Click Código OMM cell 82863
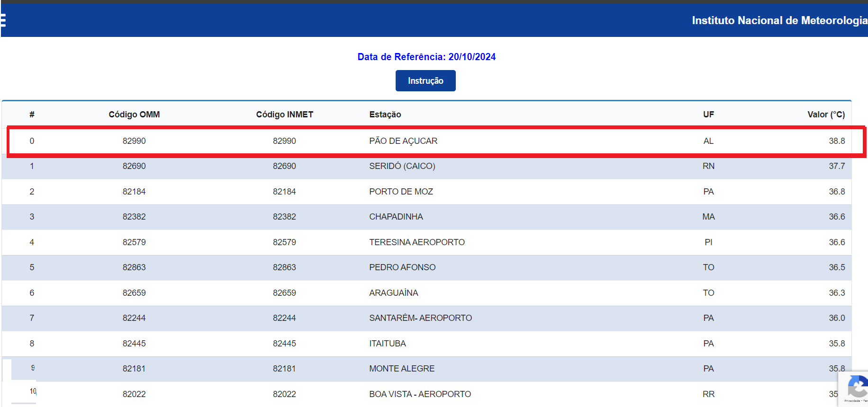The width and height of the screenshot is (868, 407). [134, 267]
